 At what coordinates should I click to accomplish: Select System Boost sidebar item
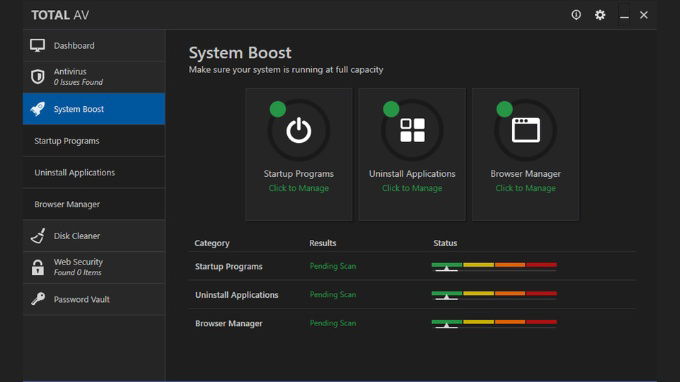(94, 109)
